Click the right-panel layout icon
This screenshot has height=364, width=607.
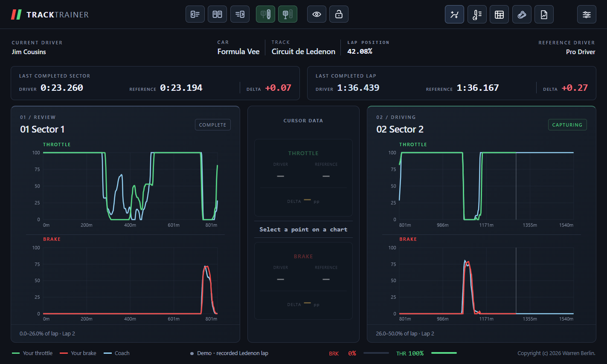click(240, 14)
